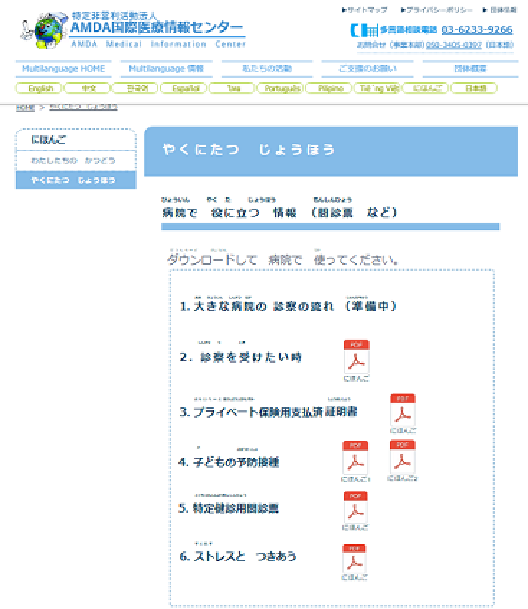
Task: Select the 日本語 language button
Action: 474,88
